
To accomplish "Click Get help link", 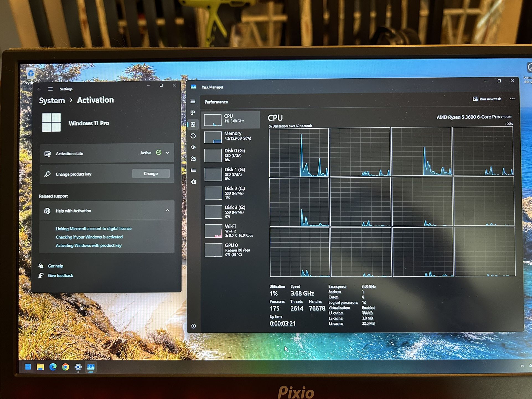I will pos(56,266).
